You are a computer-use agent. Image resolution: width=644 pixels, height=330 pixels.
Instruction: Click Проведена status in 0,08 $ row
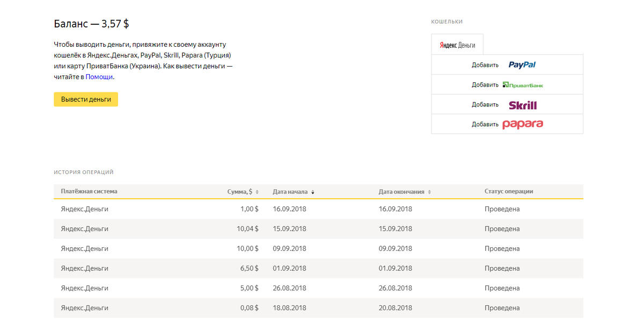502,308
